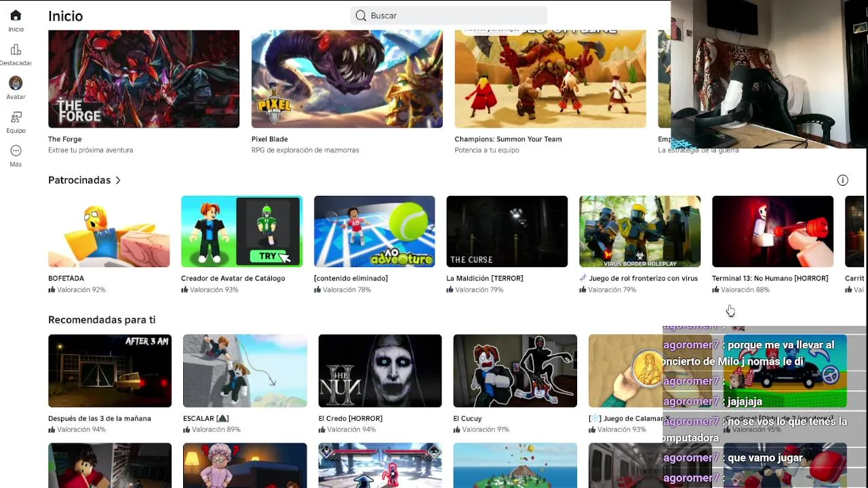
Task: Open ESCALAR climbing game thumbnail
Action: point(245,371)
